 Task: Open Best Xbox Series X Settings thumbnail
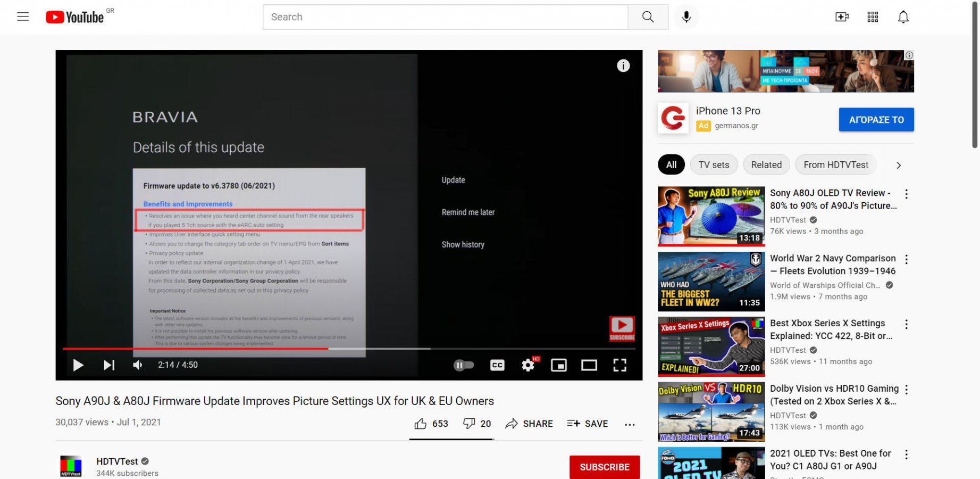pos(711,346)
